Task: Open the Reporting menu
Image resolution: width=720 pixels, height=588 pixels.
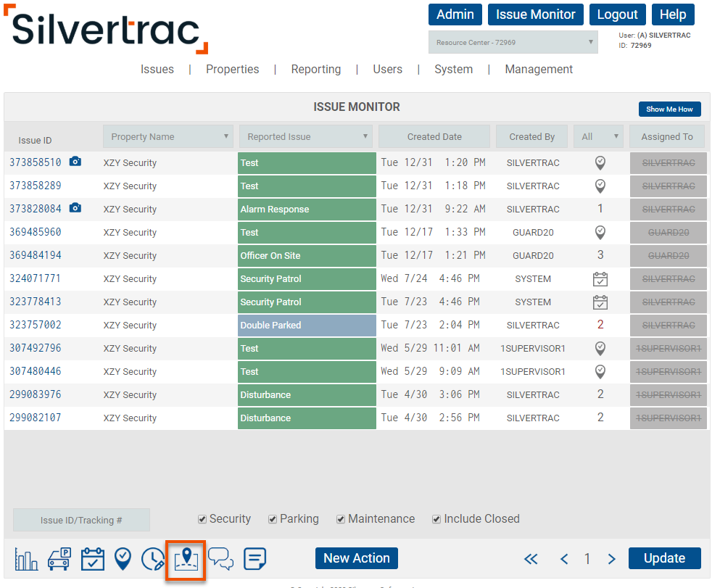Action: coord(316,70)
